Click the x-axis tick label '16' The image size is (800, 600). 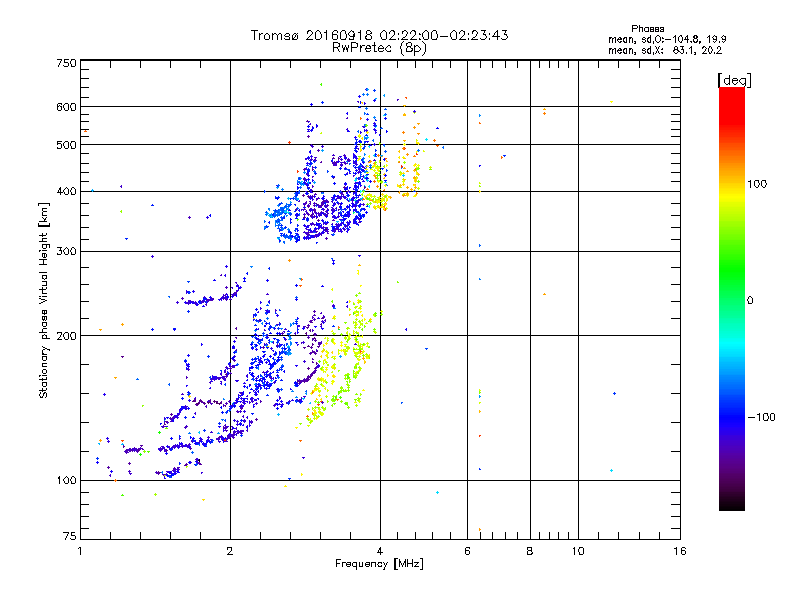click(680, 551)
